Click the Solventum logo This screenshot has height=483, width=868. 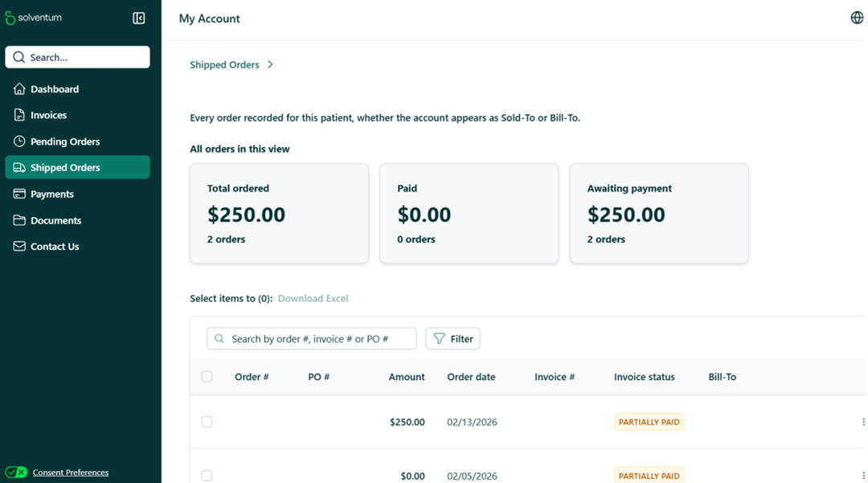click(x=33, y=18)
